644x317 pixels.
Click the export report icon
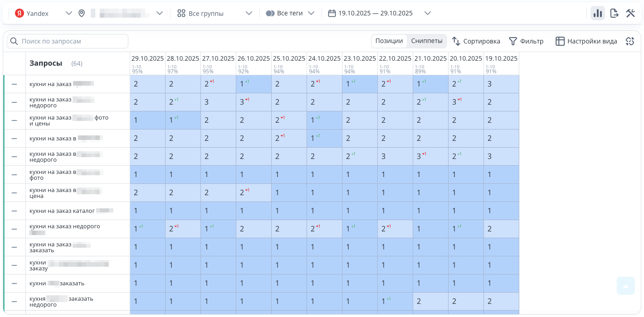[614, 13]
